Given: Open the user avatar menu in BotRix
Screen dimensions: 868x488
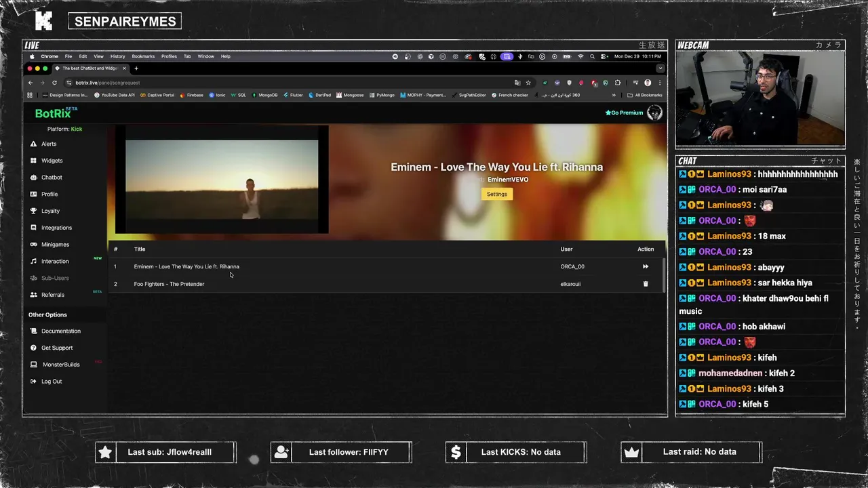Looking at the screenshot, I should pos(654,113).
